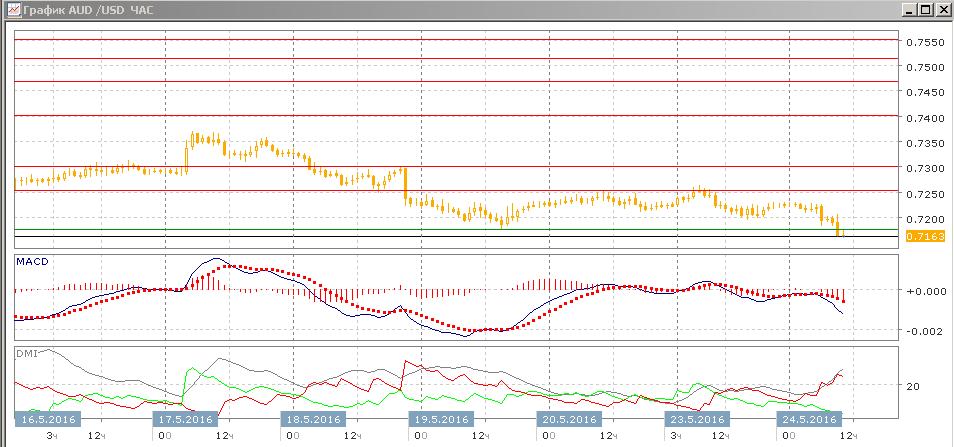Select the 19.5.2016 date marker
954x447 pixels.
coord(440,419)
